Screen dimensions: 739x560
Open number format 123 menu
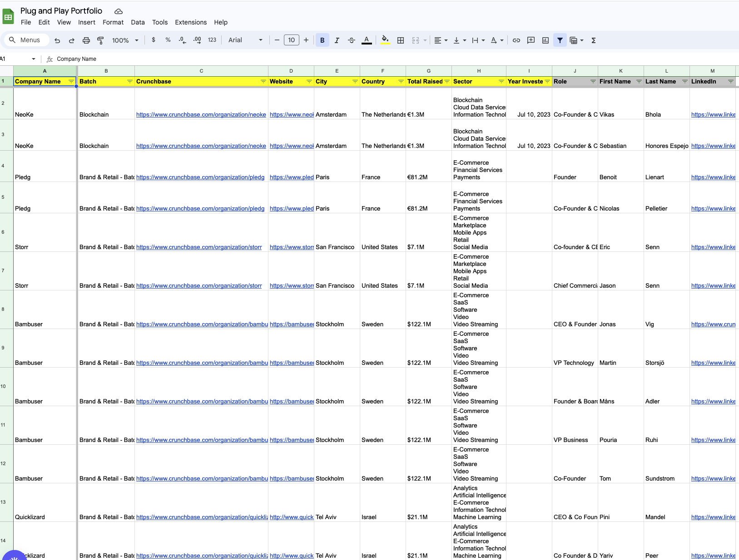coord(212,40)
